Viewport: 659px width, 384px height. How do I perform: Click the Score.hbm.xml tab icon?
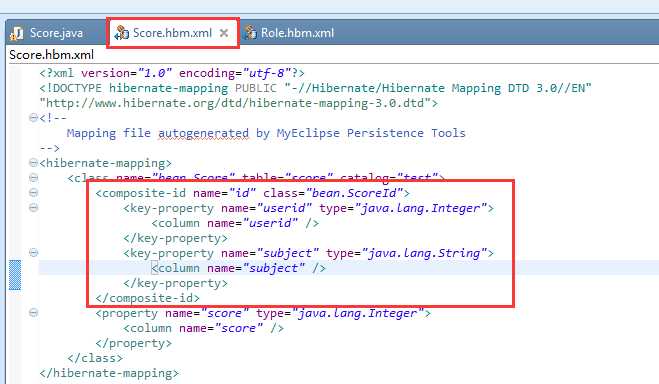[122, 33]
